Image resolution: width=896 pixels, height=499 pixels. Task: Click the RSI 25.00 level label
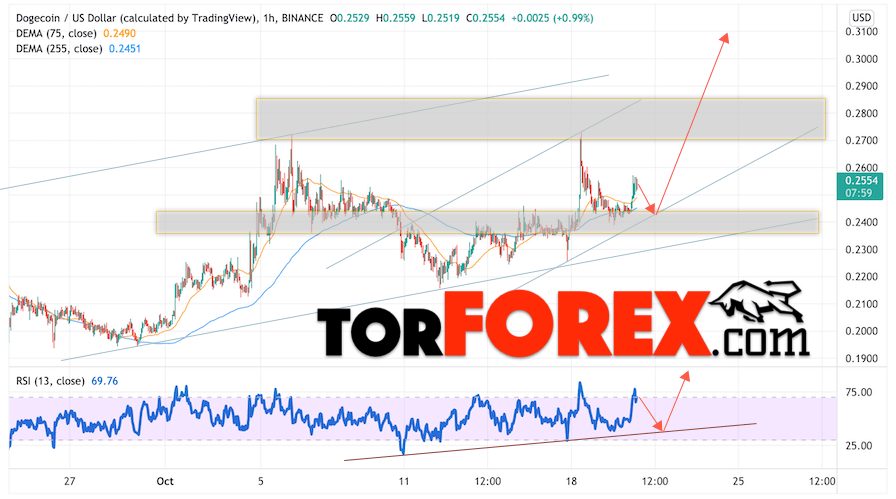coord(859,446)
